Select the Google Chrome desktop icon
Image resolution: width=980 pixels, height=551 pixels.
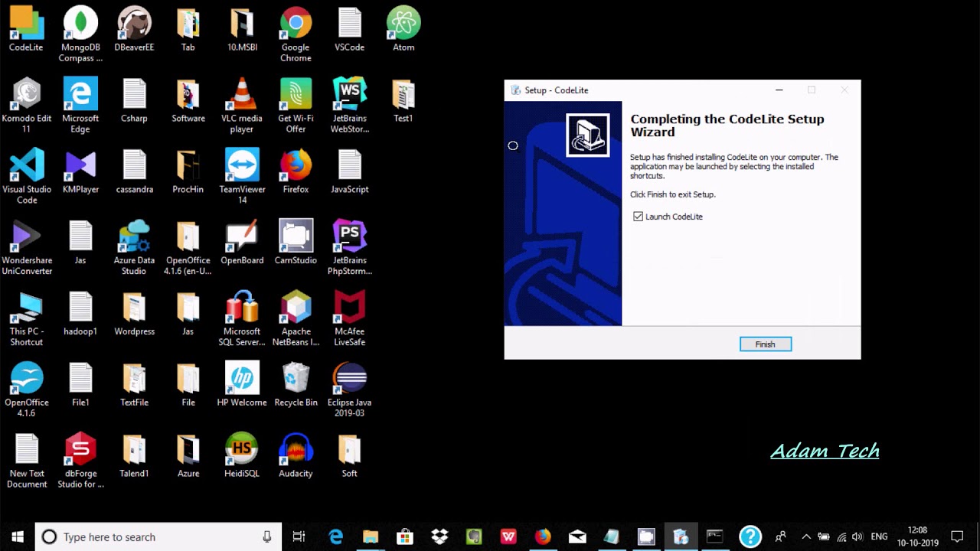point(296,34)
